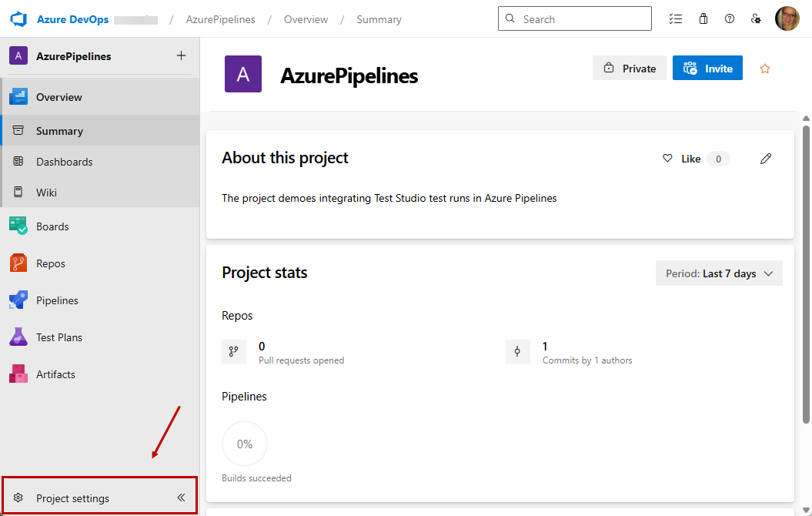Open Test Plans hub
The image size is (812, 516).
101,337
